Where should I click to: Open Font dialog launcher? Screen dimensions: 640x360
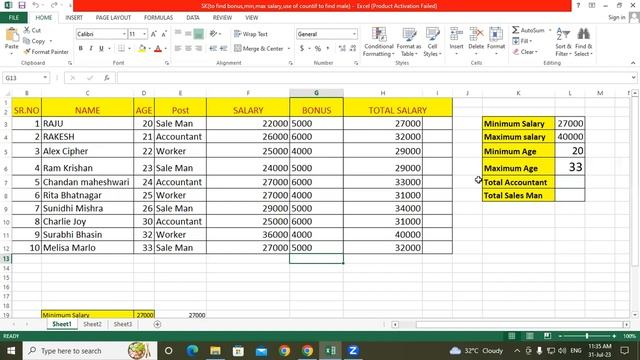click(167, 63)
